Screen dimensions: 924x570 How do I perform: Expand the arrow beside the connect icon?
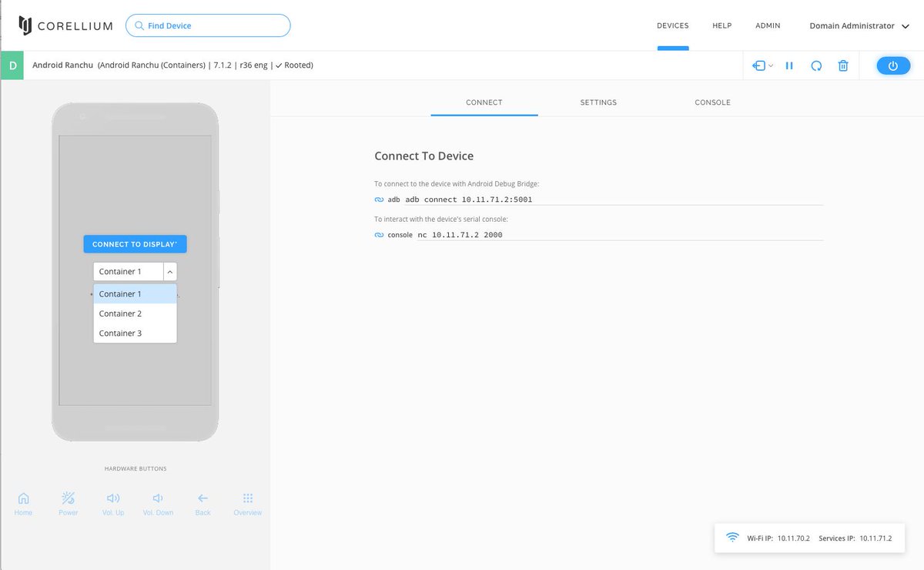coord(771,65)
